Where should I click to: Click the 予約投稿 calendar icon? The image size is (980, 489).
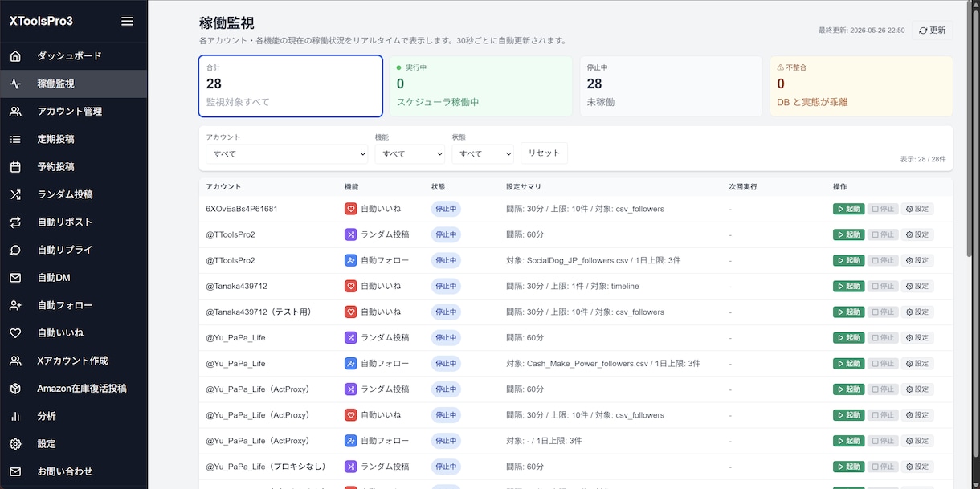pyautogui.click(x=15, y=167)
